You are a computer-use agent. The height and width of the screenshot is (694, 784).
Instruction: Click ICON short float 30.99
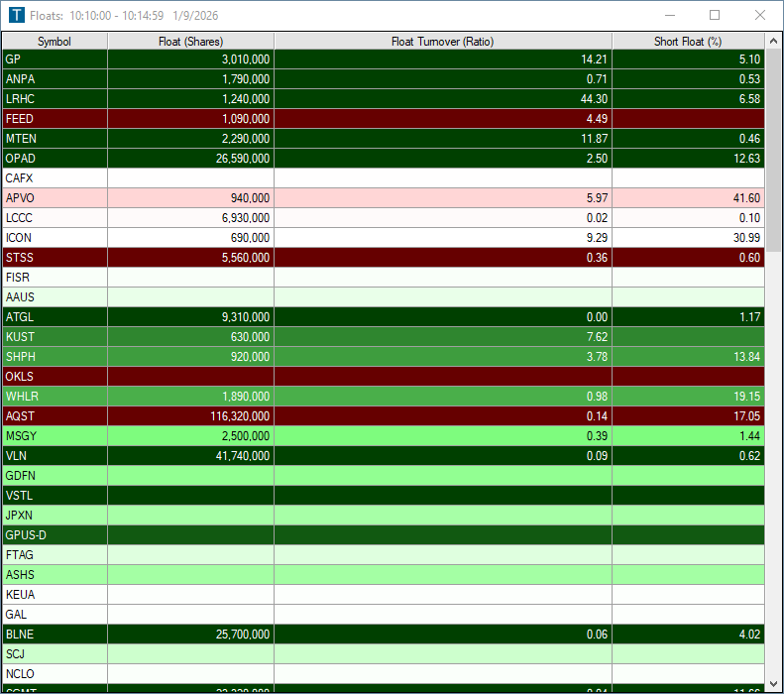(x=746, y=238)
